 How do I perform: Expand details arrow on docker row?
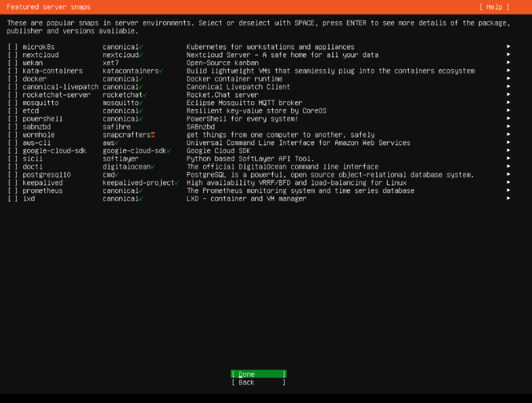508,78
